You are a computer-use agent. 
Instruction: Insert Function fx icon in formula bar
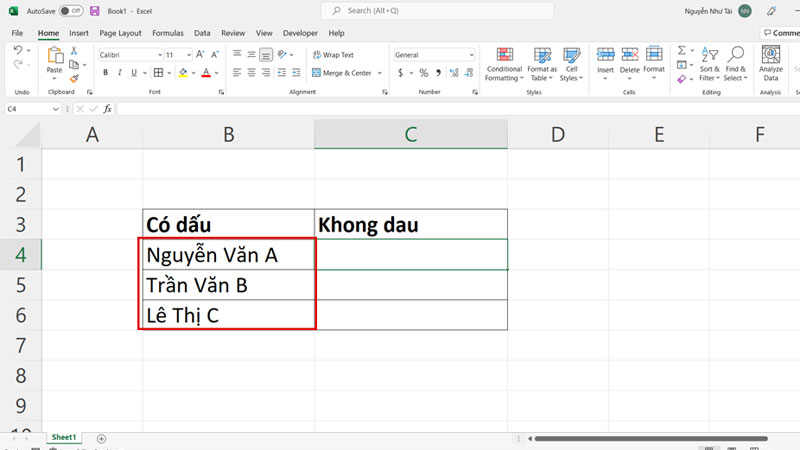pos(107,109)
